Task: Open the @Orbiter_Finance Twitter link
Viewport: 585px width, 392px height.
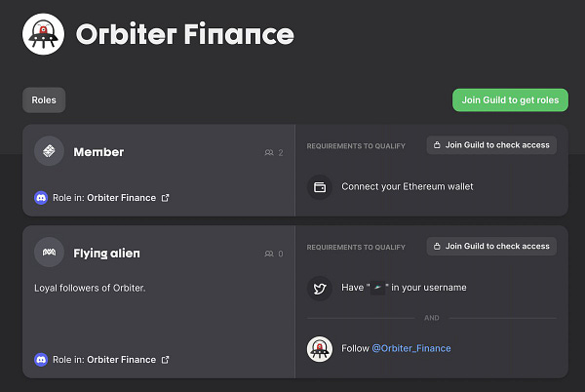Action: (x=411, y=348)
